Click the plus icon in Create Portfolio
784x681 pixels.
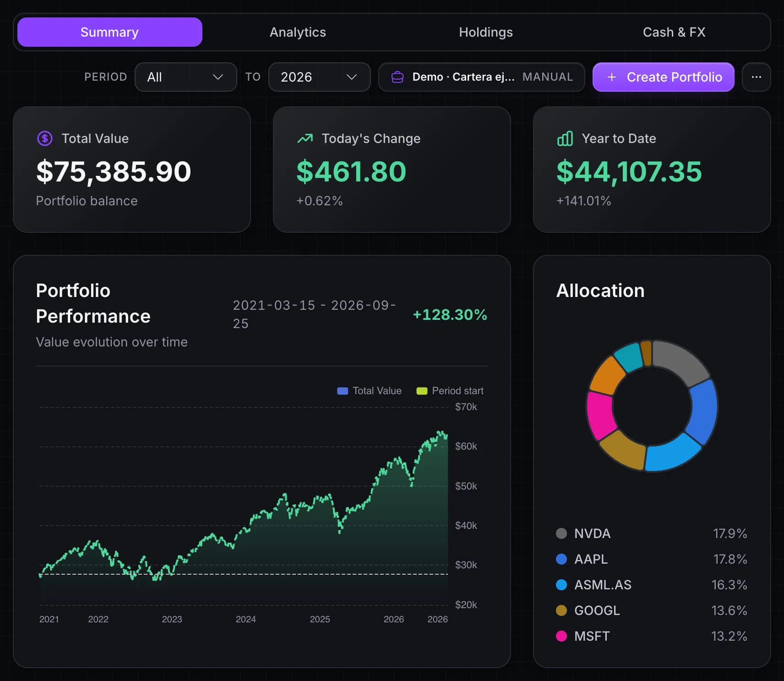[611, 77]
